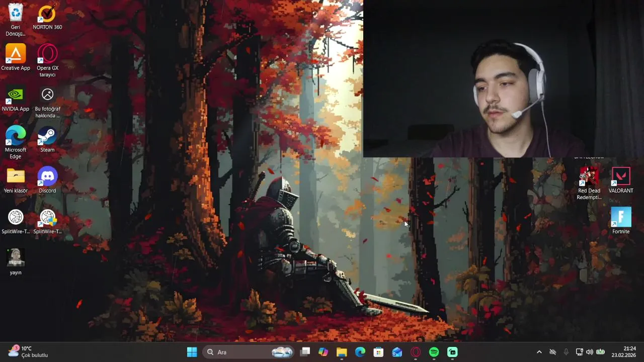The width and height of the screenshot is (644, 362).
Task: Open the clock showing 21:24
Action: (624, 352)
